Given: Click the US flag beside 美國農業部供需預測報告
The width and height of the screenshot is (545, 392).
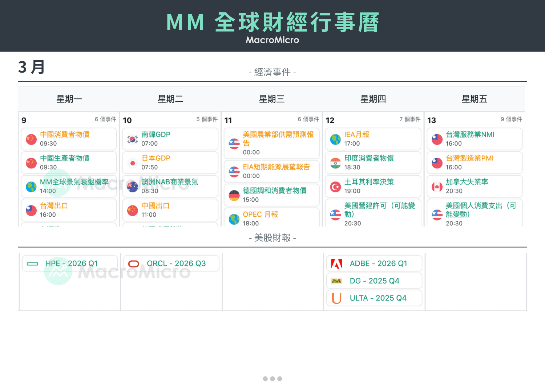Looking at the screenshot, I should pyautogui.click(x=234, y=143).
